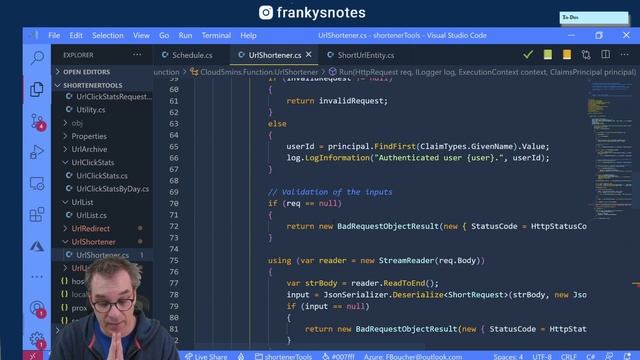Change encoding via UTF-8 status item
The image size is (640, 360).
click(x=542, y=356)
